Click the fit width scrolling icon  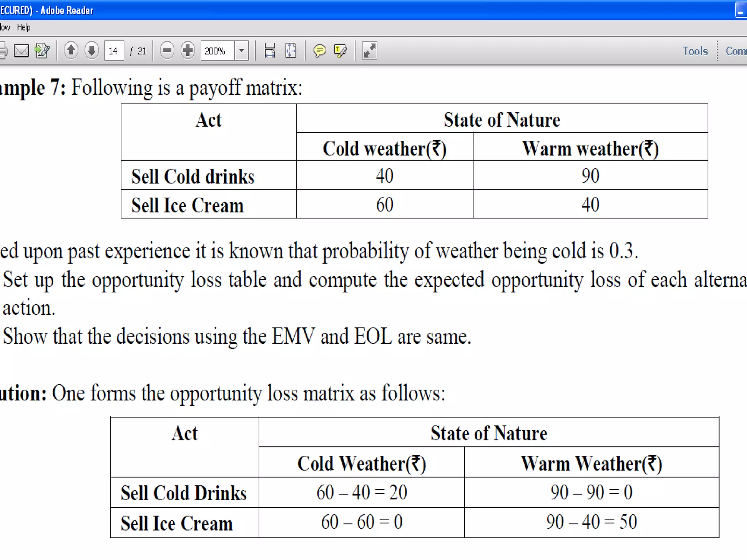point(270,50)
